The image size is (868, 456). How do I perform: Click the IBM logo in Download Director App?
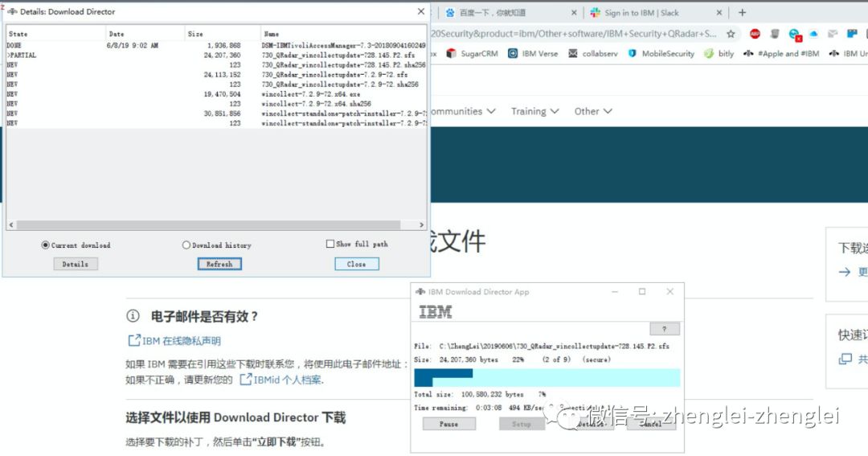[435, 312]
